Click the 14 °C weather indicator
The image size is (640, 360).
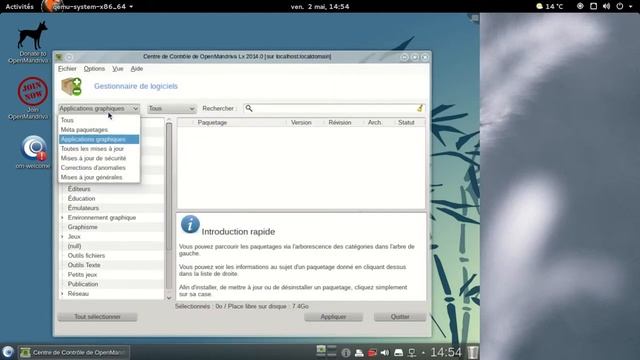549,6
